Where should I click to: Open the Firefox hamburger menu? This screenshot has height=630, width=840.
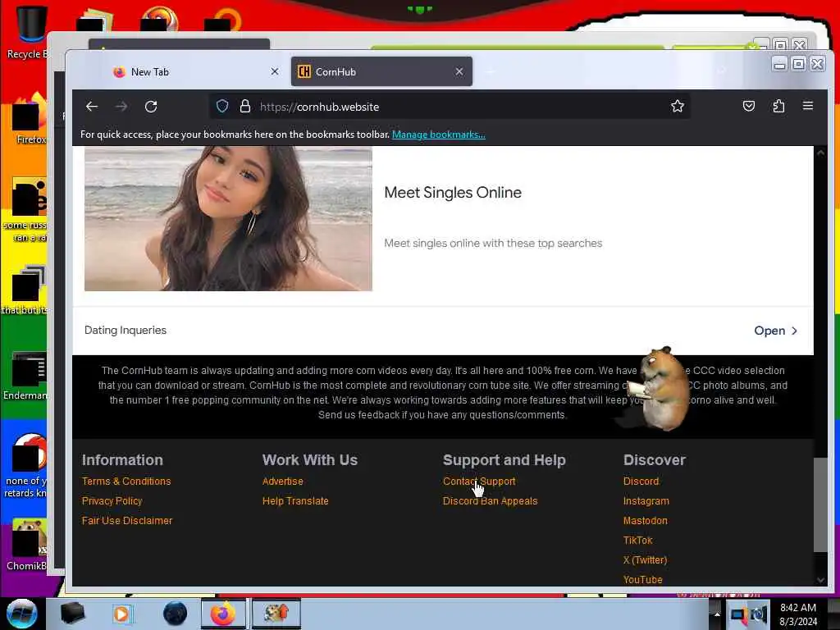click(x=808, y=106)
